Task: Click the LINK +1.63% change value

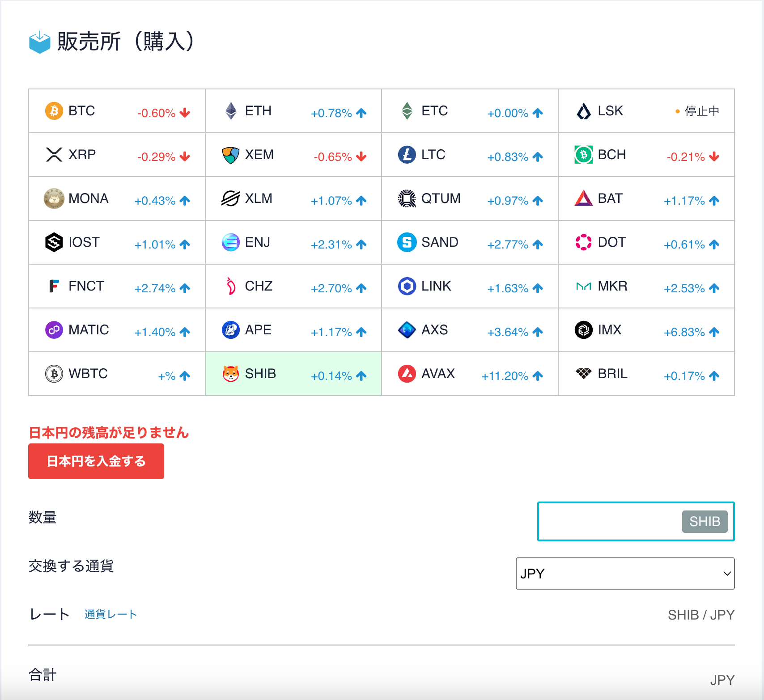Action: coord(508,288)
